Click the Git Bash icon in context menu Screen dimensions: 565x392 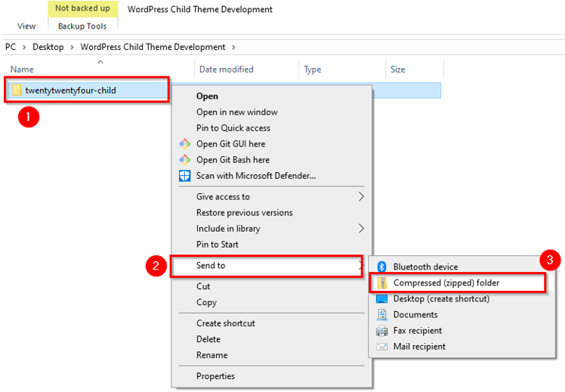pos(184,159)
